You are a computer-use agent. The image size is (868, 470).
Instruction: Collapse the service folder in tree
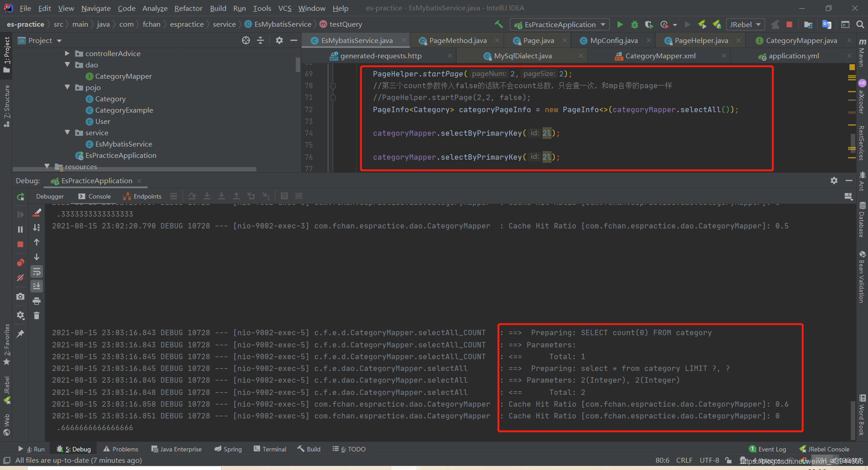(67, 133)
